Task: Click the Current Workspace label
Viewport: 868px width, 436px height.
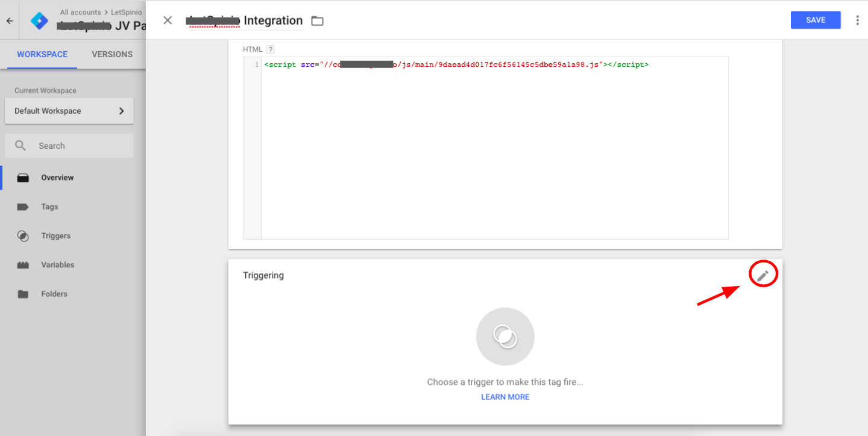Action: pos(45,90)
